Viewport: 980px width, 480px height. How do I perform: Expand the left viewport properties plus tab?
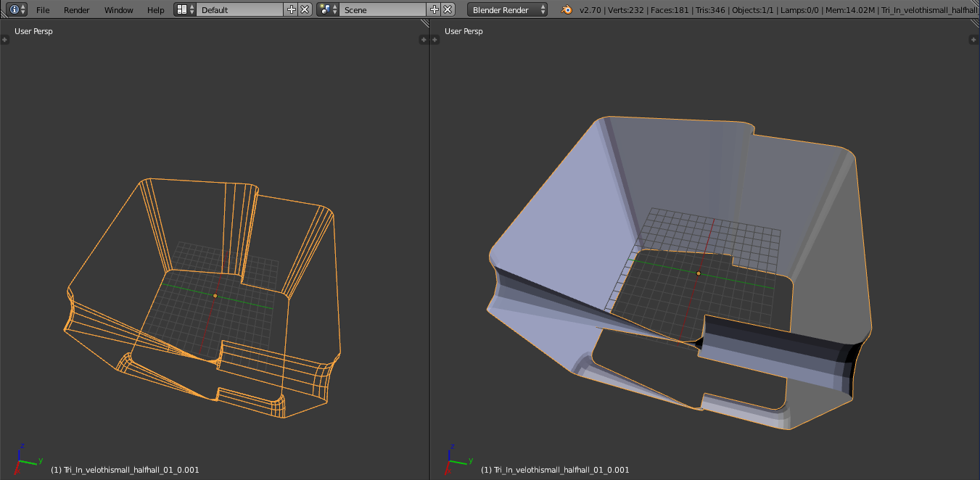[x=424, y=40]
